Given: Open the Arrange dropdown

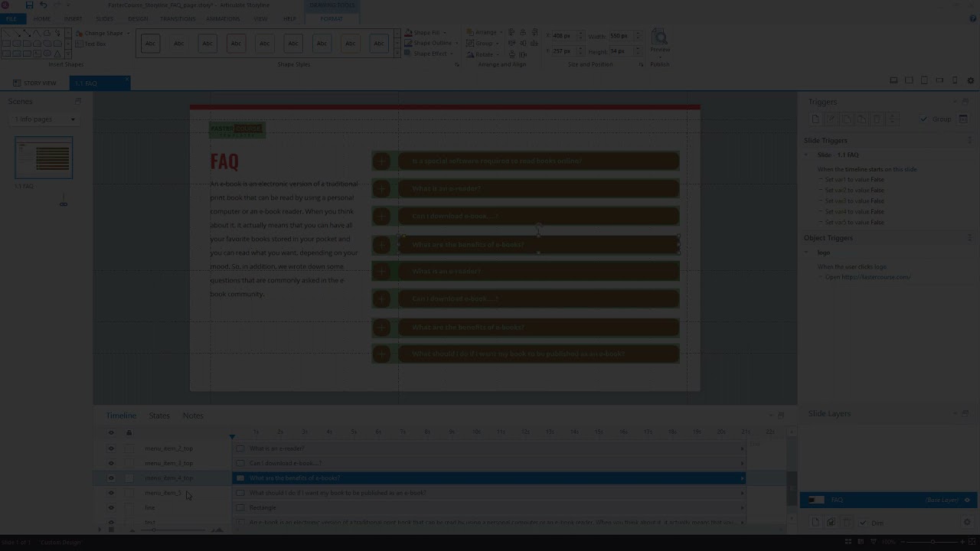Looking at the screenshot, I should click(x=485, y=32).
